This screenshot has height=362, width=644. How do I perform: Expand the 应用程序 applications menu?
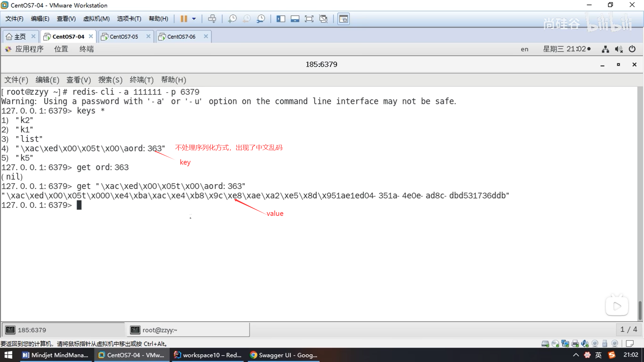[x=29, y=49]
